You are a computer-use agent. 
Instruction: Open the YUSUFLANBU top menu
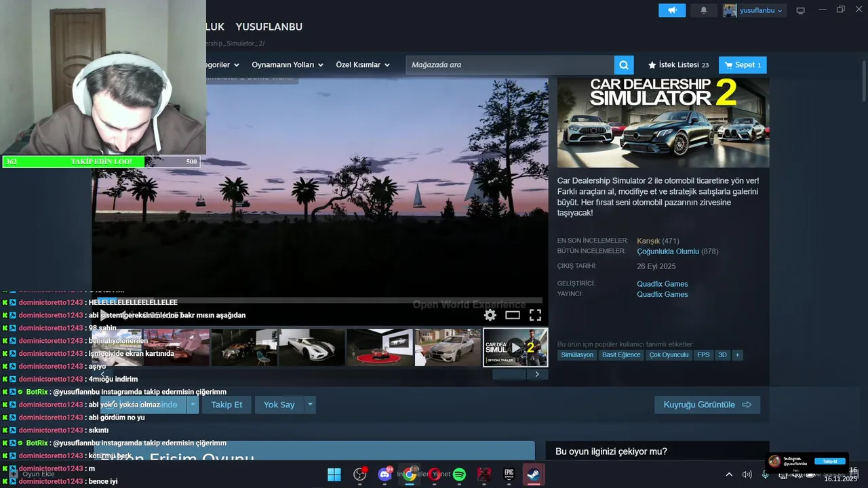coord(269,26)
